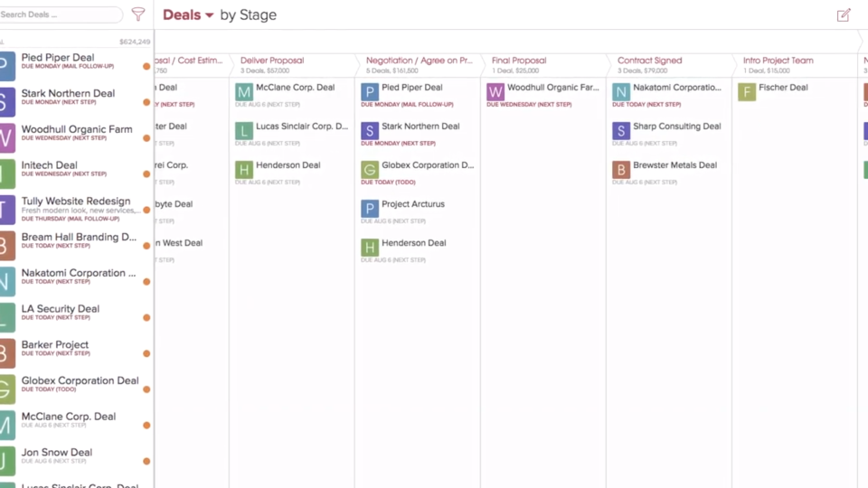This screenshot has width=868, height=488.
Task: Click the orange status dot beside LA Security Deal
Action: (146, 317)
